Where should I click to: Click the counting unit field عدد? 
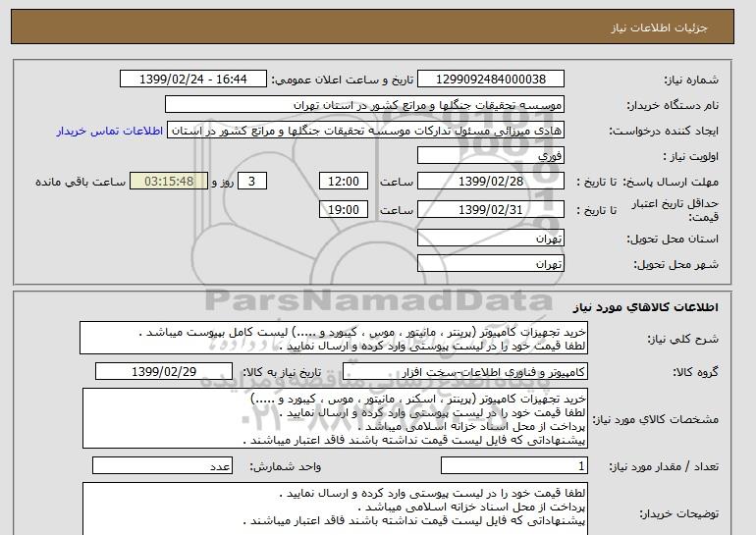(162, 465)
